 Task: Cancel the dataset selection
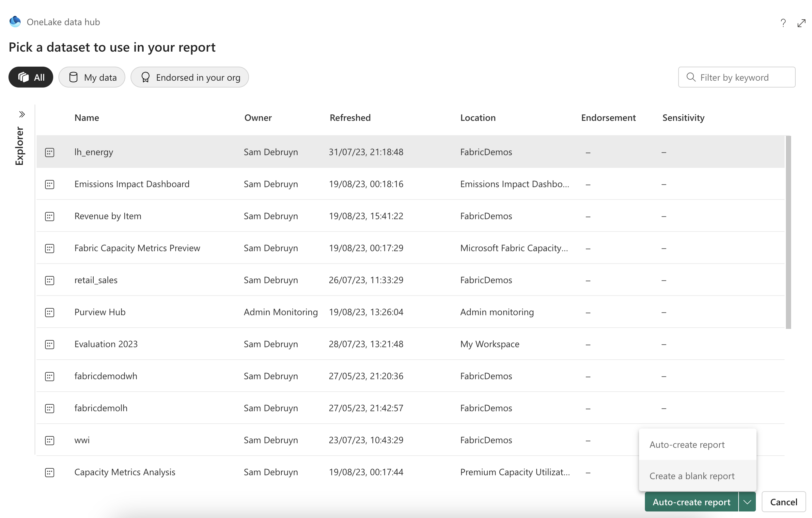[x=784, y=502]
